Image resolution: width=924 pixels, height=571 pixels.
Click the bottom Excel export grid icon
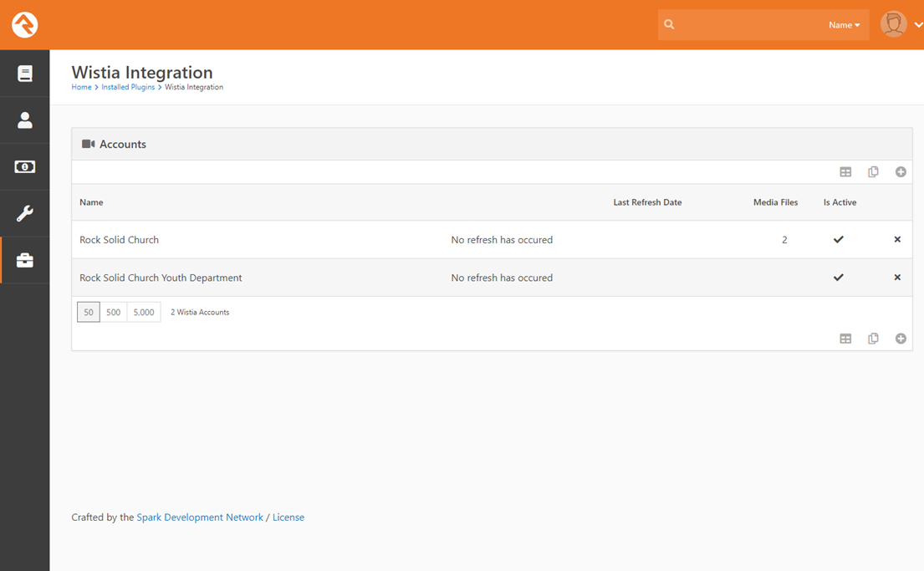point(845,339)
